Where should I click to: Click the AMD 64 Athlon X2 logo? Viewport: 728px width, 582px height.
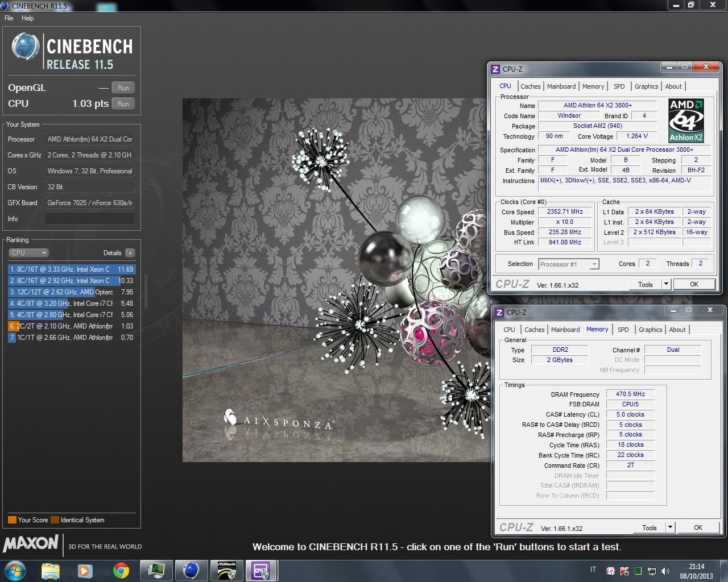tap(686, 120)
